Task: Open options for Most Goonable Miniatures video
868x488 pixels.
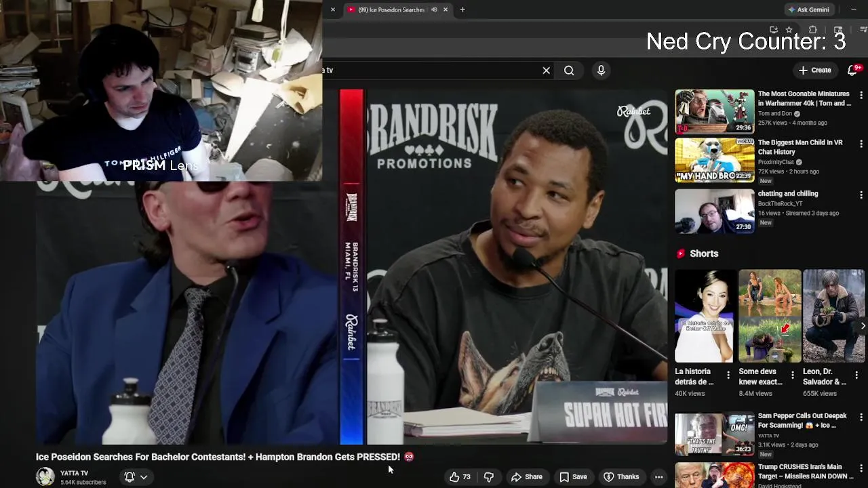Action: [x=861, y=96]
